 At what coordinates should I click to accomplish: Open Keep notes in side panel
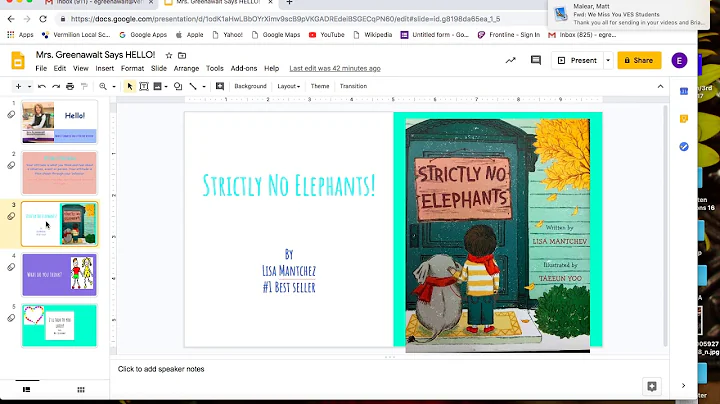click(x=684, y=119)
